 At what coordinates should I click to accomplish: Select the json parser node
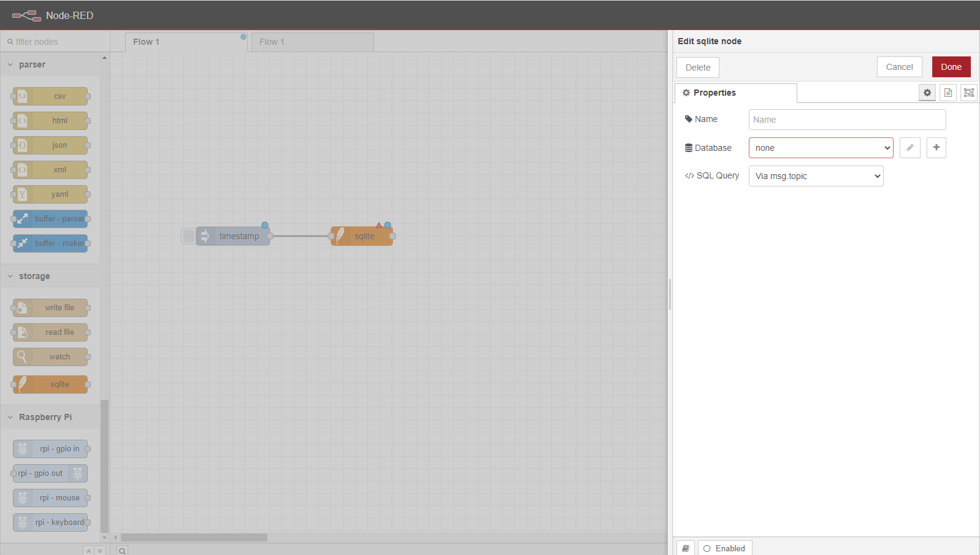[x=50, y=145]
